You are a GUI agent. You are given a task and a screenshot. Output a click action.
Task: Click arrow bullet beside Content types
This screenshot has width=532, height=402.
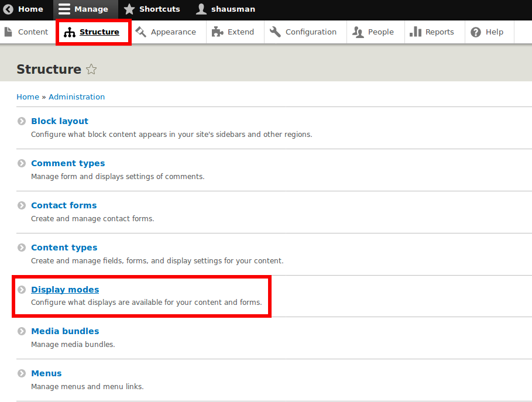click(22, 248)
